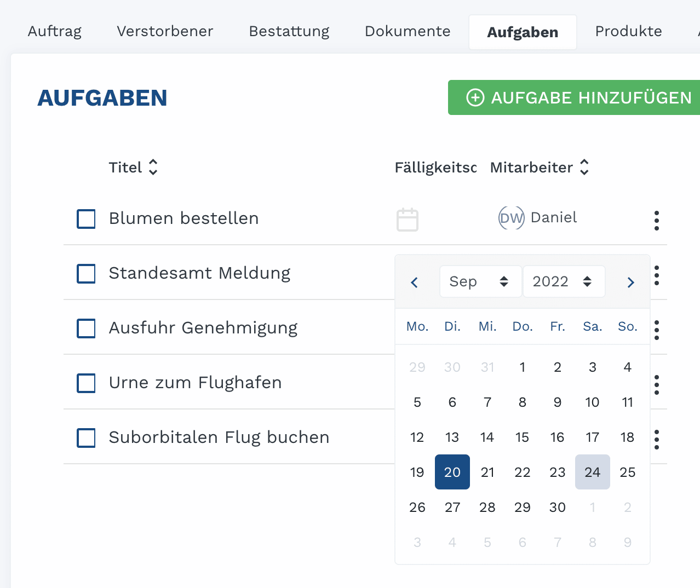Tick the Standesamt Meldung checkbox
700x588 pixels.
pos(86,273)
